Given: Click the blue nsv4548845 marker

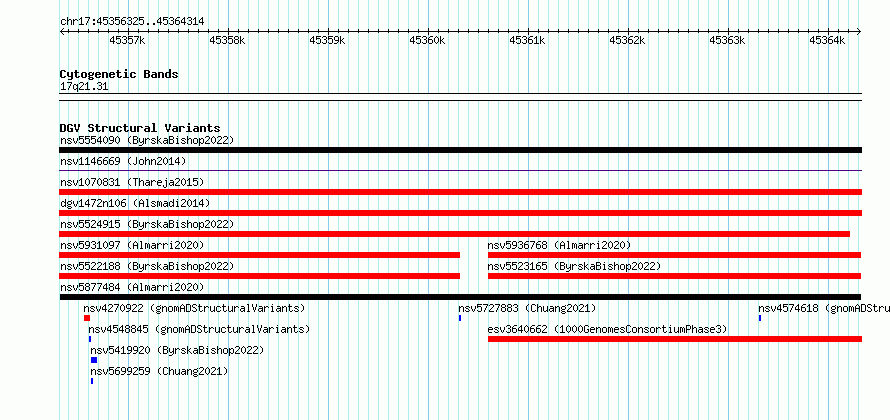Looking at the screenshot, I should (90, 339).
